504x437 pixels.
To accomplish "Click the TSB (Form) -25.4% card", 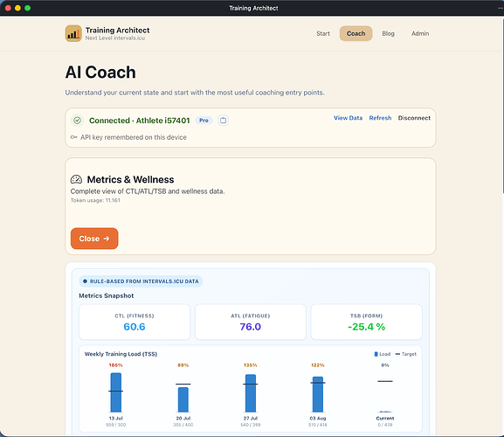I will [x=367, y=322].
